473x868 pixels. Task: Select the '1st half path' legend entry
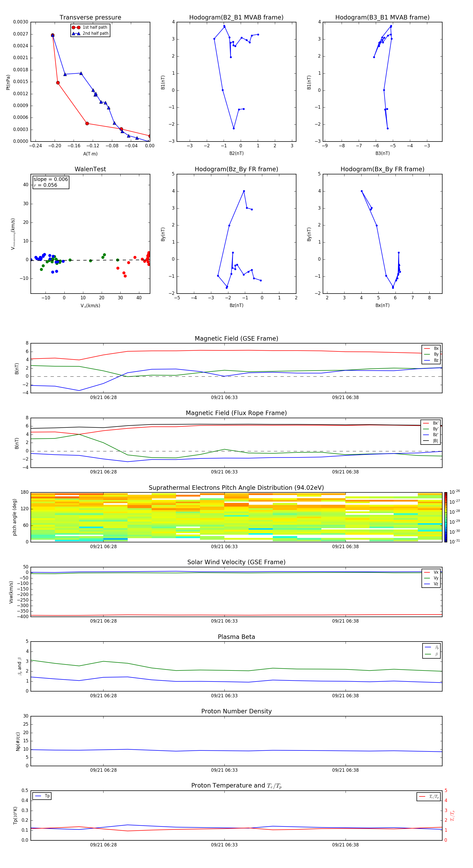click(90, 27)
